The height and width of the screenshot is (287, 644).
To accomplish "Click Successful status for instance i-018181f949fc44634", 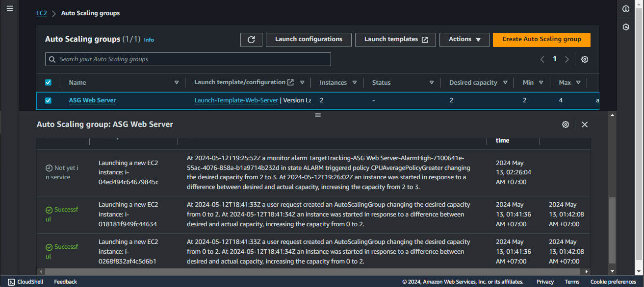I will coord(62,215).
